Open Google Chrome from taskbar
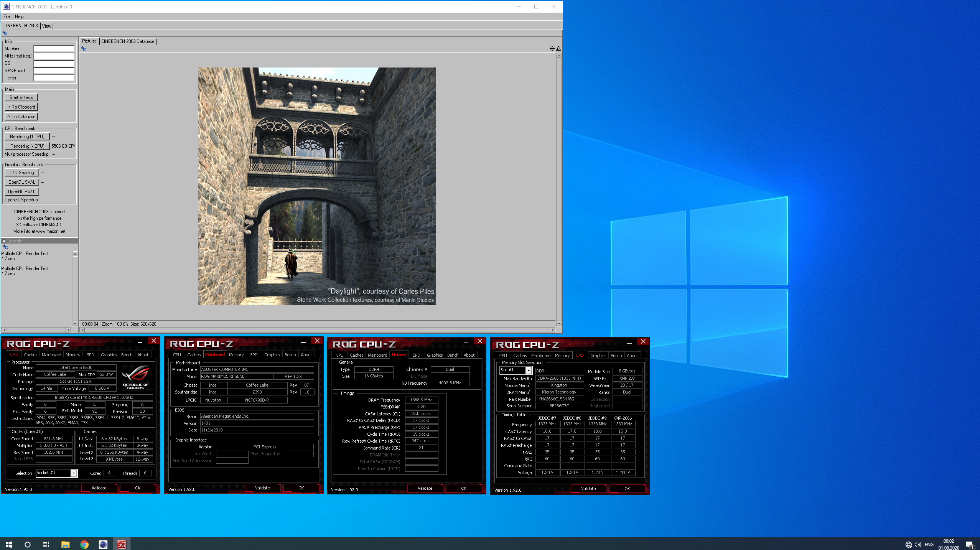This screenshot has height=550, width=980. [84, 544]
